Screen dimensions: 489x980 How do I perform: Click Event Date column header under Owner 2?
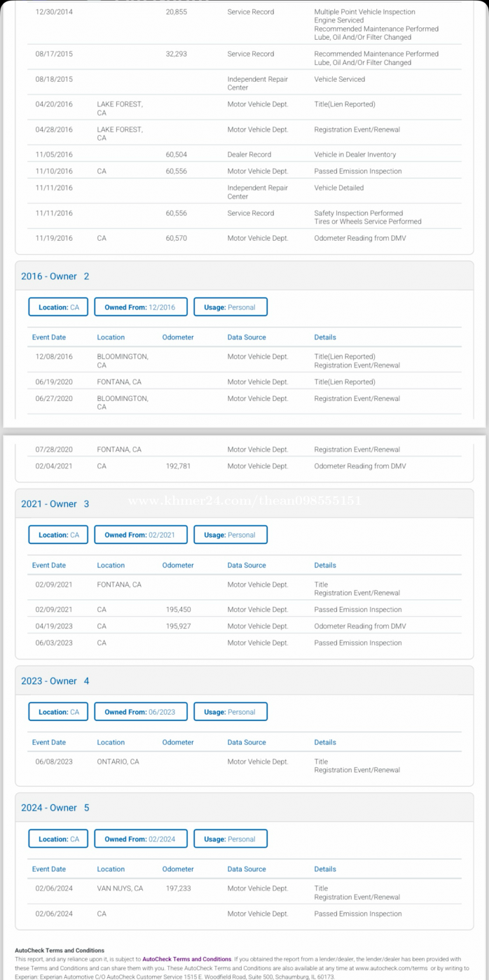coord(49,337)
